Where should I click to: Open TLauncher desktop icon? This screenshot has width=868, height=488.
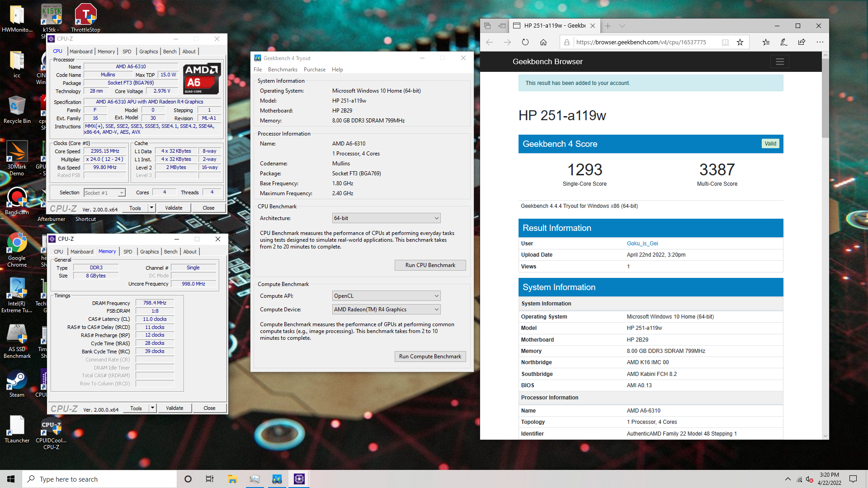coord(17,429)
